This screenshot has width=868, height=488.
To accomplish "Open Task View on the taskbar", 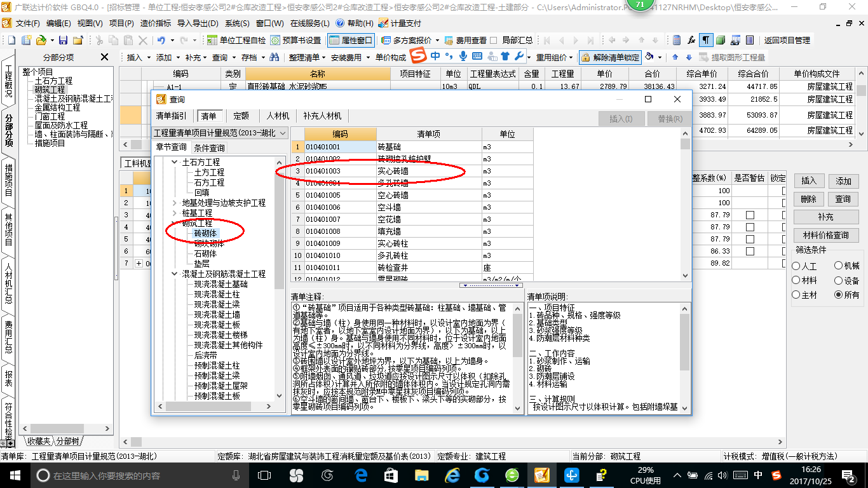I will (265, 475).
